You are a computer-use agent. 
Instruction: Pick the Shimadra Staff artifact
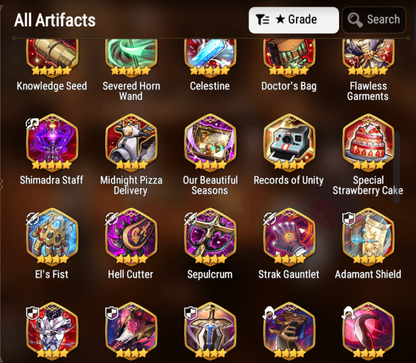(x=52, y=143)
